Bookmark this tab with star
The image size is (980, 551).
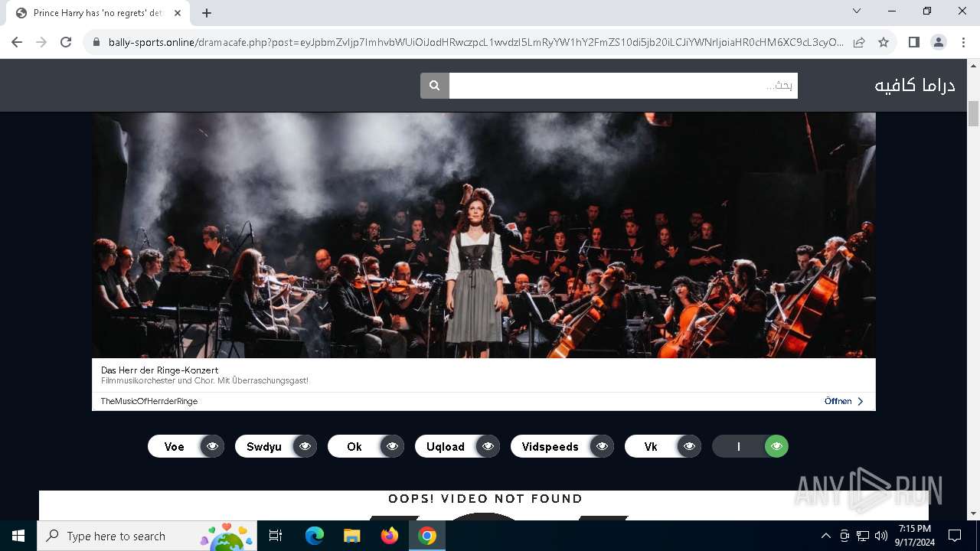pyautogui.click(x=884, y=42)
